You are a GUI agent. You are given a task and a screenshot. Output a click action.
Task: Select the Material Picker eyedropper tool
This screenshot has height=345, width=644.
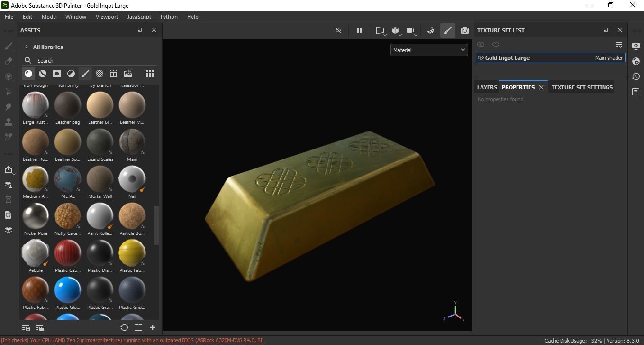coord(8,137)
